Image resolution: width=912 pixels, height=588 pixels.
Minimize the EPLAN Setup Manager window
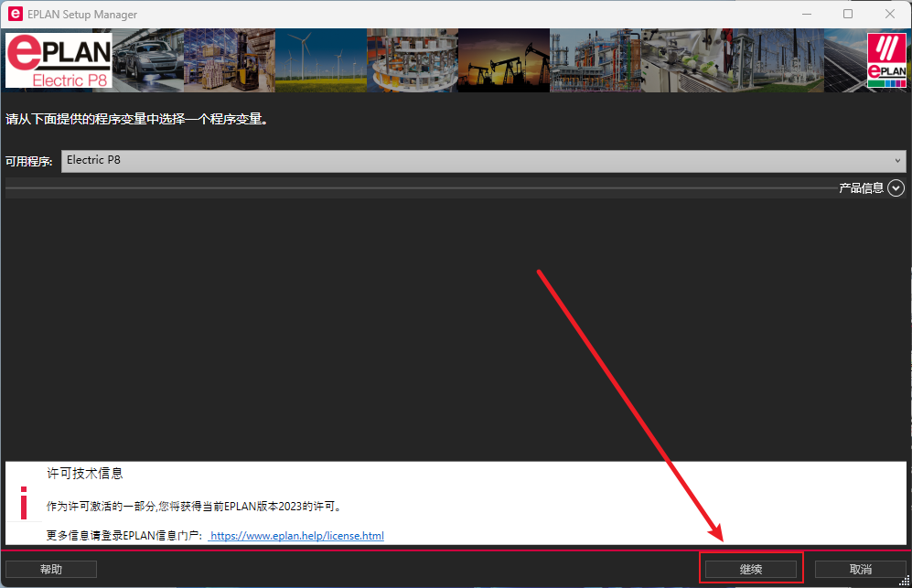[807, 14]
